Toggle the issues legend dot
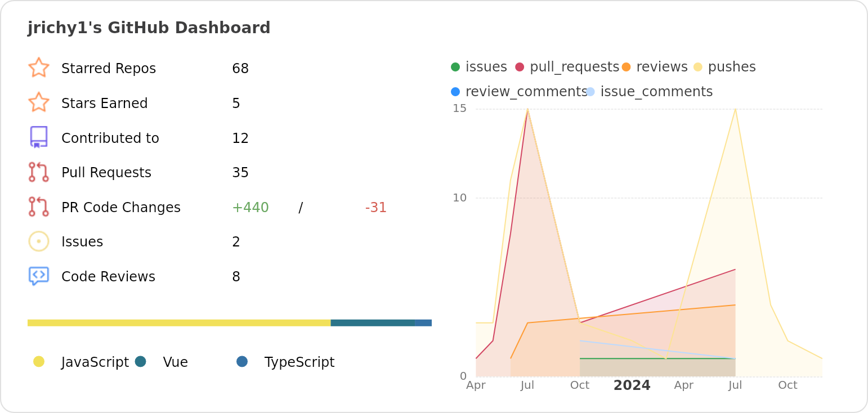This screenshot has width=868, height=413. pos(455,67)
